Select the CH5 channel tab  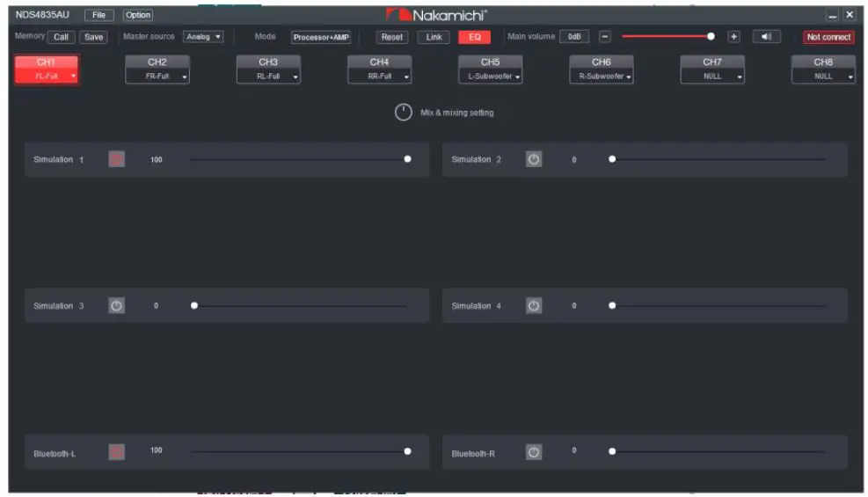tap(491, 62)
